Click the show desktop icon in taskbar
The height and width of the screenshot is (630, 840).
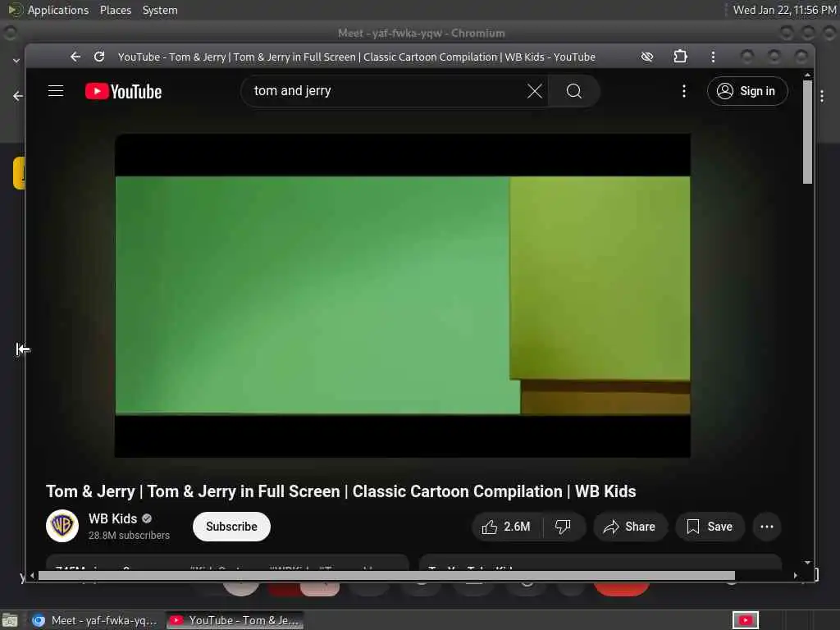(10, 620)
